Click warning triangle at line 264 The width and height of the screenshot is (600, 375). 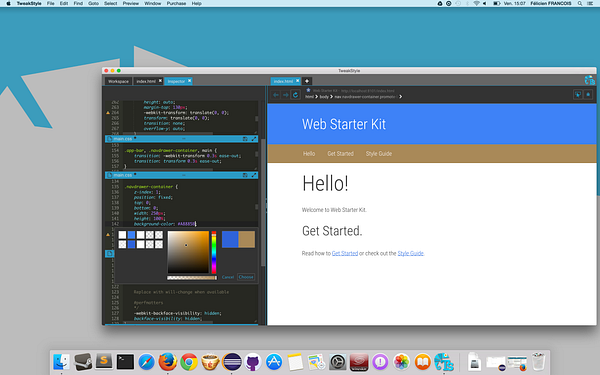108,113
